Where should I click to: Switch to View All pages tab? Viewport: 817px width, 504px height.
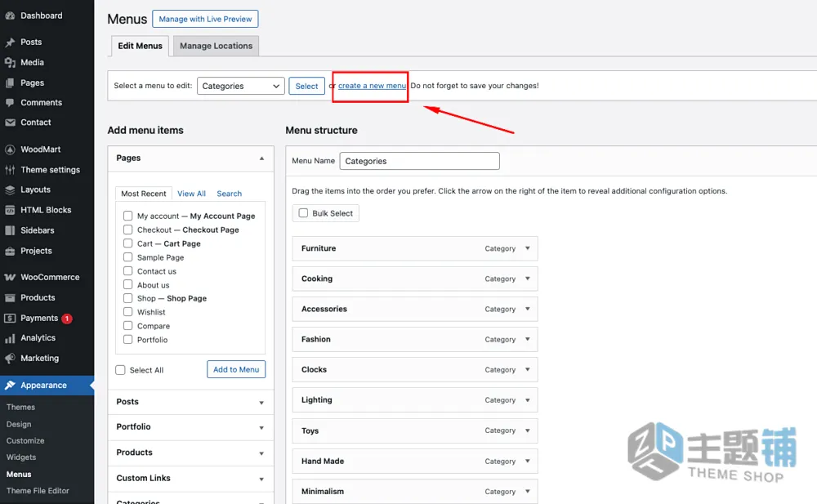pos(191,194)
